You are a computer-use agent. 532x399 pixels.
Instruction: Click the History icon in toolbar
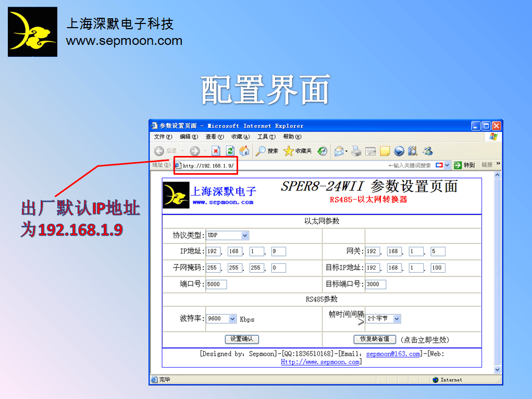tap(323, 151)
